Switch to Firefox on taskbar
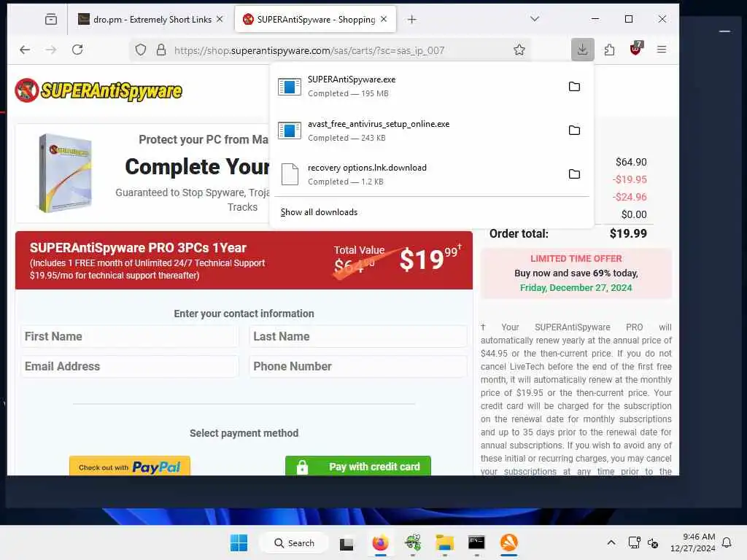 [380, 542]
